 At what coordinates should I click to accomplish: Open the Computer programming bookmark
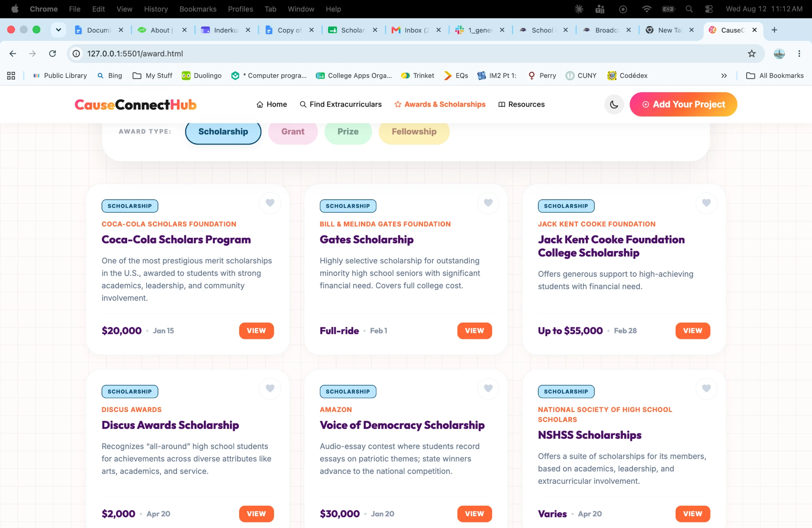click(x=269, y=75)
